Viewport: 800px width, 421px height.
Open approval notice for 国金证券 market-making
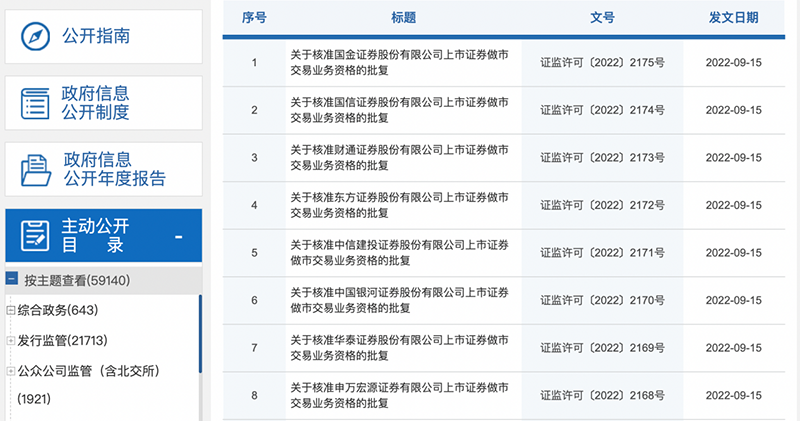(399, 62)
